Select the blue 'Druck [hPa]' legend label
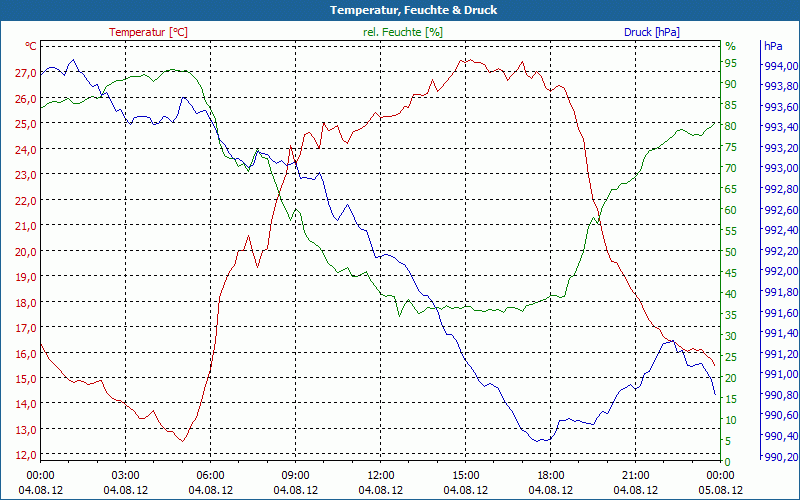Screen dimensions: 800x500 click(652, 32)
